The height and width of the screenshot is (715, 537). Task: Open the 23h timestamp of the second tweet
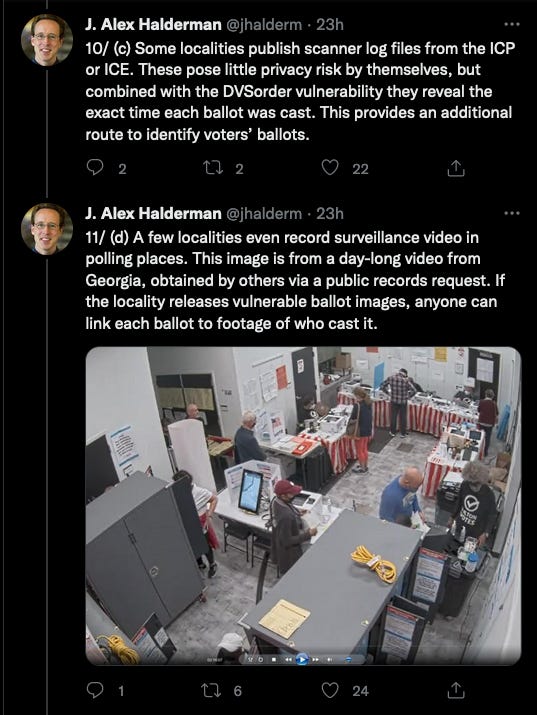coord(330,213)
